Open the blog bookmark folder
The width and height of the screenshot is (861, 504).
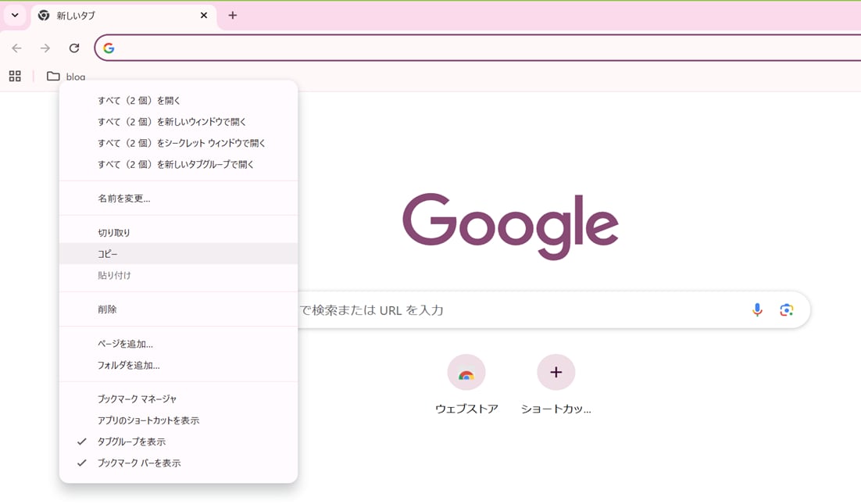click(66, 77)
